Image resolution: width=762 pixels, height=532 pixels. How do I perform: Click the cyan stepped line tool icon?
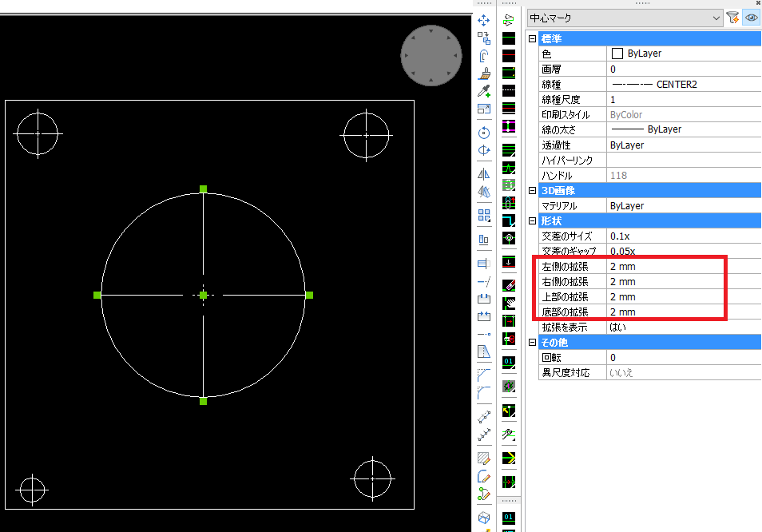coord(509,221)
